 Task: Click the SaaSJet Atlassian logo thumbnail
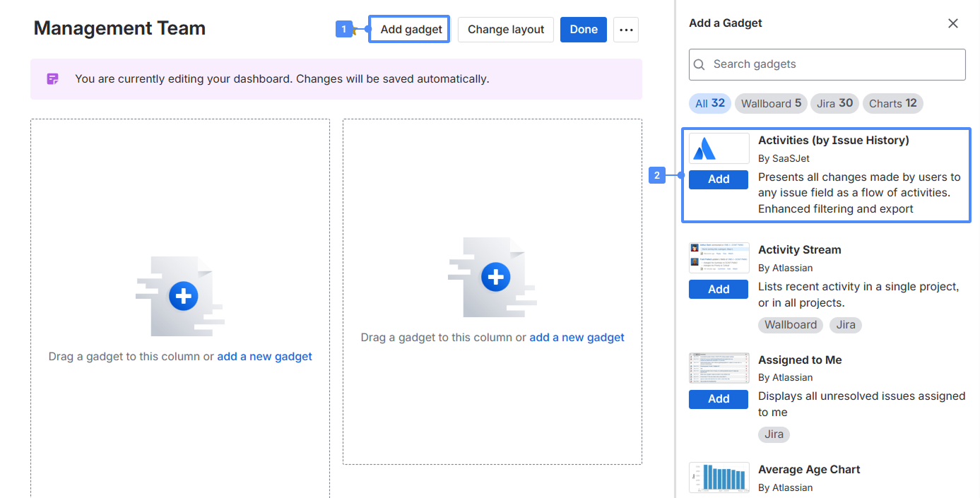click(719, 148)
